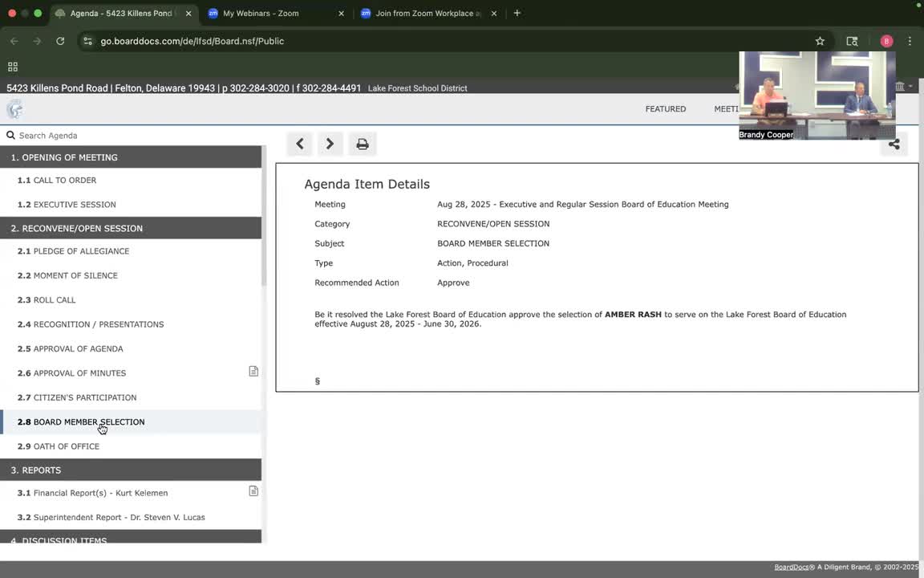
Task: Collapse the Reconvene/Open Session section
Action: (131, 229)
